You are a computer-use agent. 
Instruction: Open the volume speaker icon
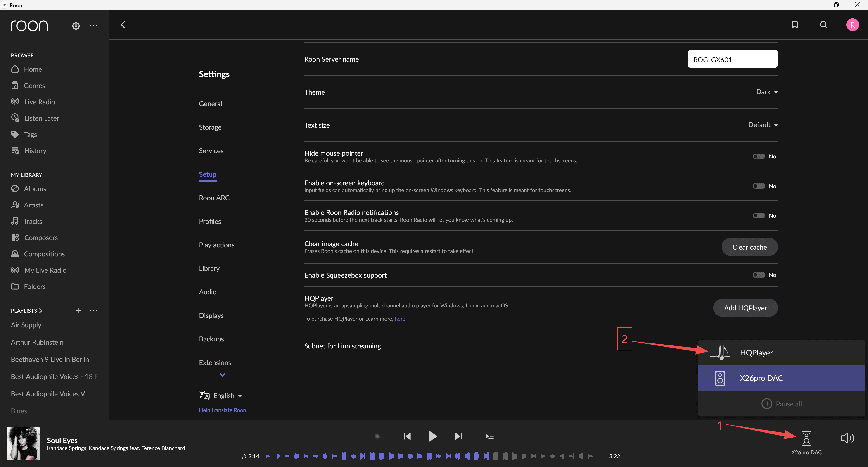click(x=847, y=438)
